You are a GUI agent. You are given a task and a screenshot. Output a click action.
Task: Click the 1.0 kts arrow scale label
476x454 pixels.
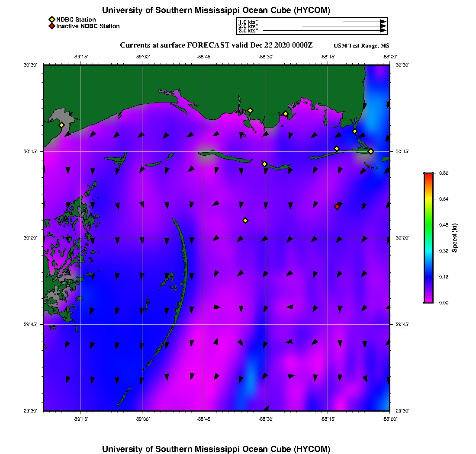[x=248, y=22]
